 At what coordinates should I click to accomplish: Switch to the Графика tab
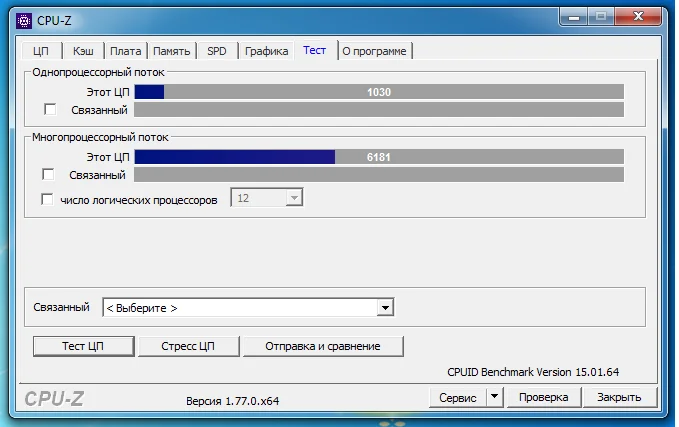(x=266, y=51)
